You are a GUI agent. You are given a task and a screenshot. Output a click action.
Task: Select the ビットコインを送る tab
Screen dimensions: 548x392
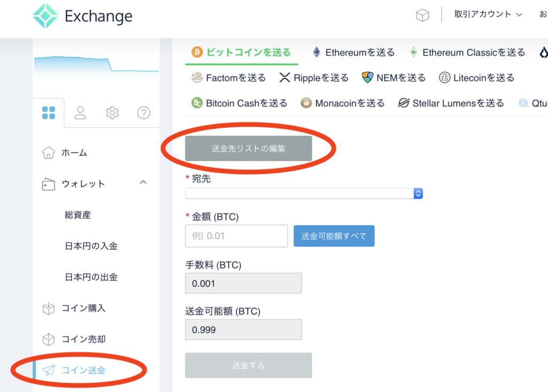click(x=241, y=52)
